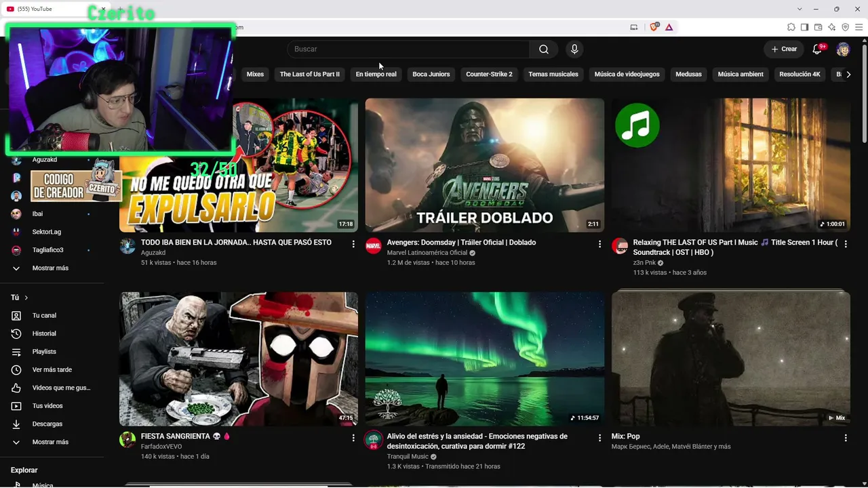Viewport: 868px width, 488px height.
Task: Open the Leo AI sparkle icon
Action: tap(831, 27)
